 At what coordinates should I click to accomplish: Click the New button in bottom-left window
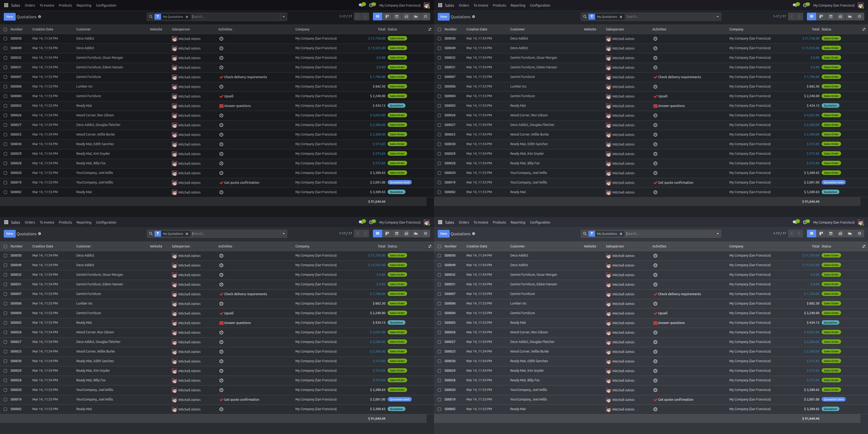coord(9,234)
